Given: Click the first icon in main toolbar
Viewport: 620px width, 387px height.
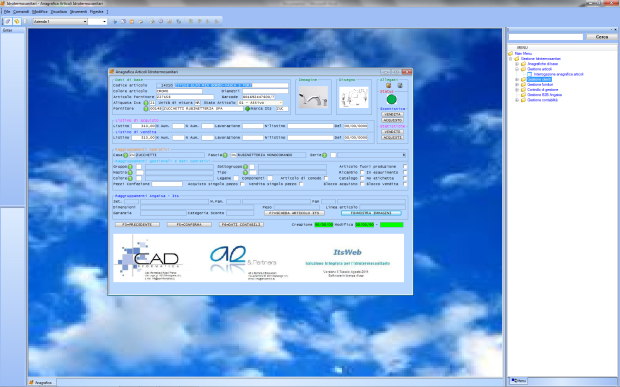Looking at the screenshot, I should pyautogui.click(x=8, y=21).
